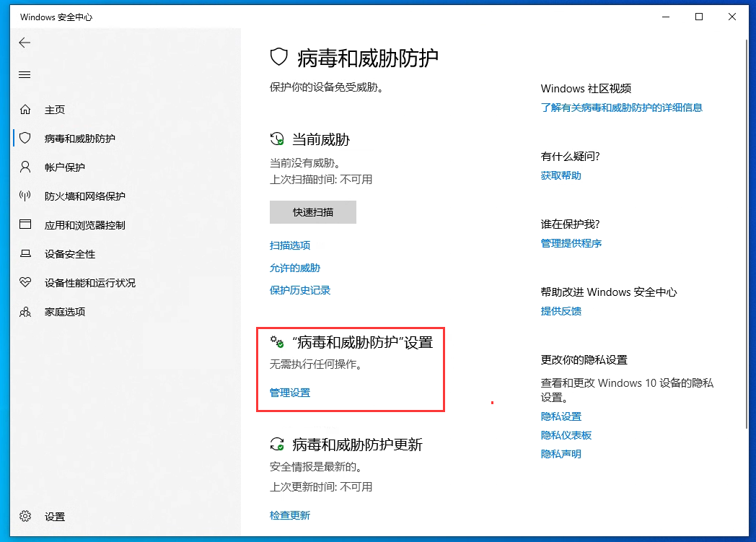Start a scan with 快速扫描 button

point(313,212)
